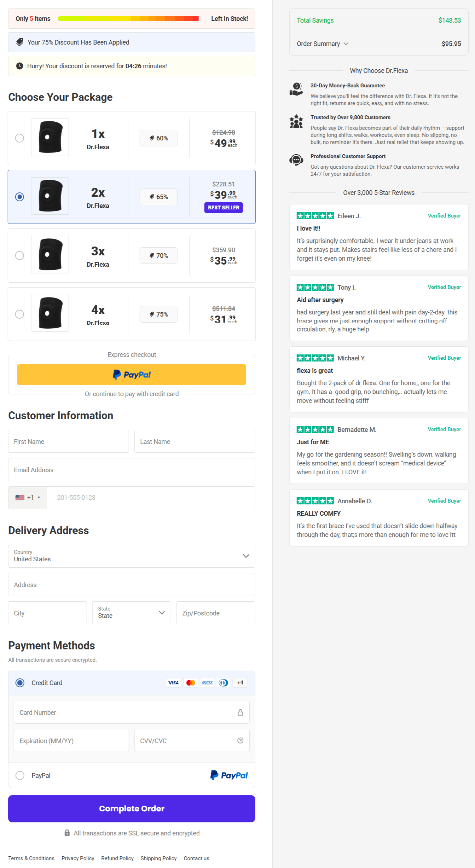Open the Refund Policy link
The image size is (475, 868).
[117, 858]
